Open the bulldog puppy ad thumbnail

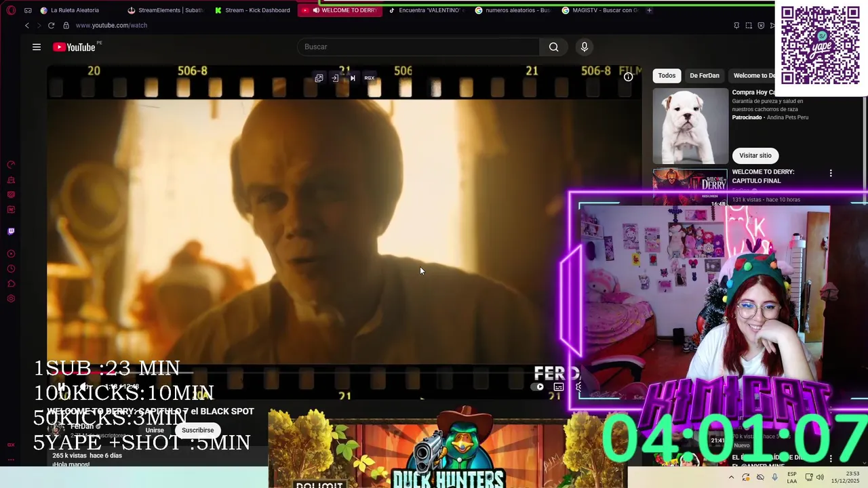690,125
